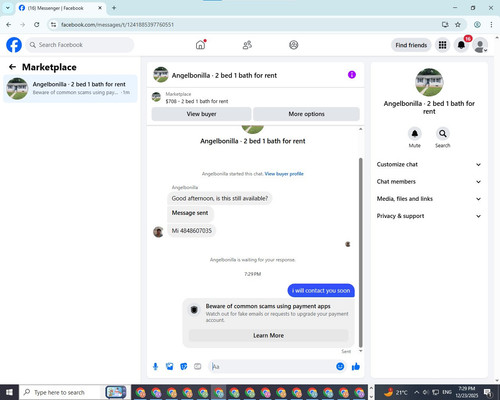Open the purple conversation info icon
Screen dimensions: 500x400
pyautogui.click(x=352, y=75)
